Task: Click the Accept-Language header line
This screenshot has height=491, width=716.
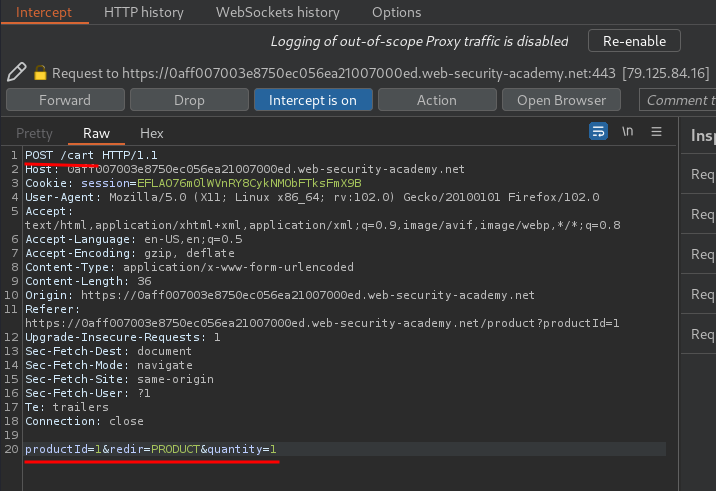Action: 134,239
